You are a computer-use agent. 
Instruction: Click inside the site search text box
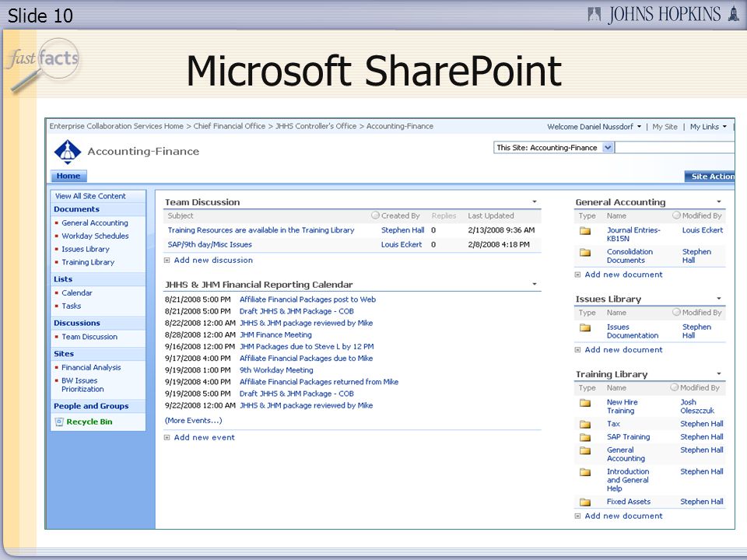coord(675,148)
